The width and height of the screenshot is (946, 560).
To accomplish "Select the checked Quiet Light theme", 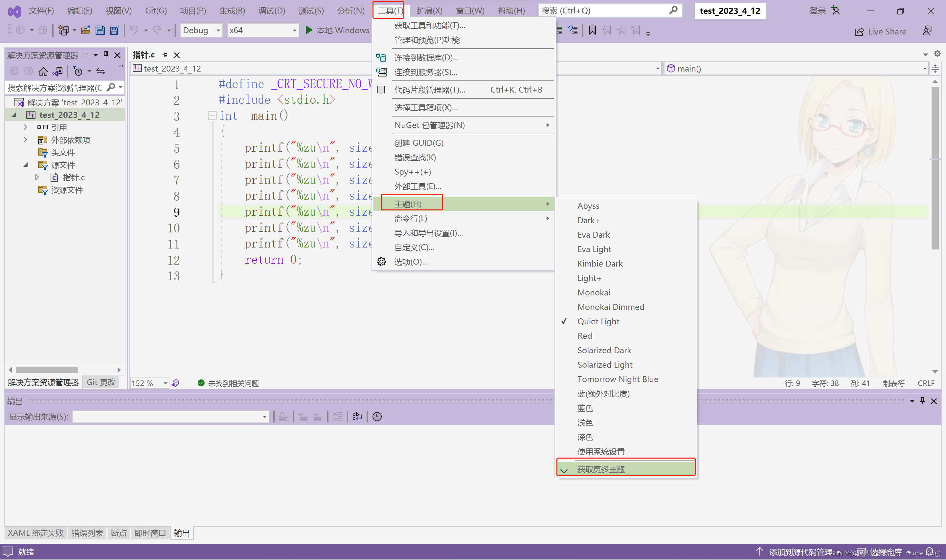I will [x=598, y=321].
